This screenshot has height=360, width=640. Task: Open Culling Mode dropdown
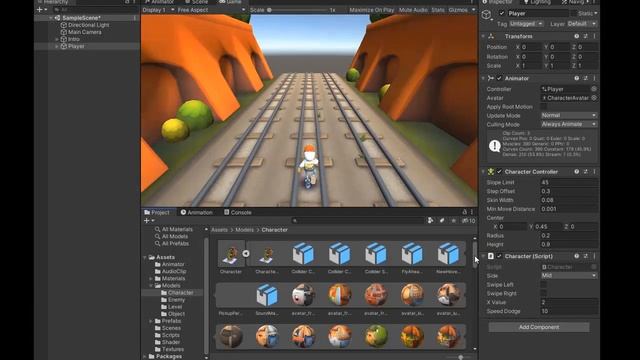point(569,124)
